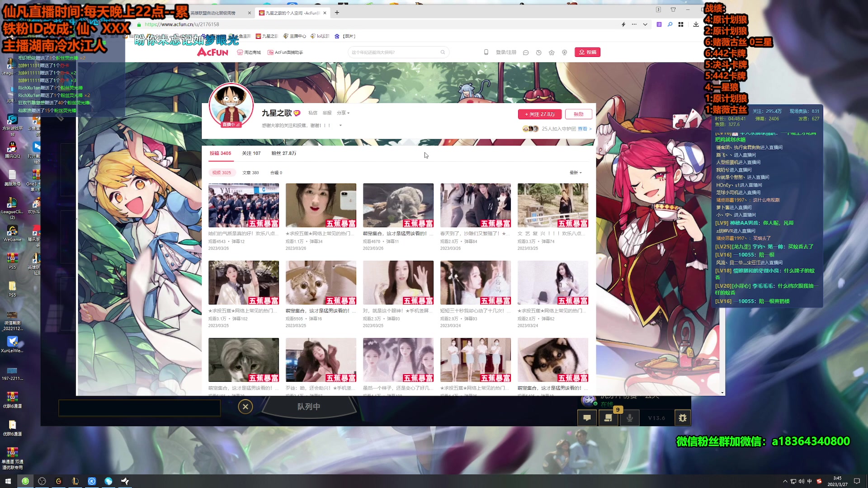The image size is (868, 488).
Task: Expand the 分享 share dropdown
Action: point(343,113)
